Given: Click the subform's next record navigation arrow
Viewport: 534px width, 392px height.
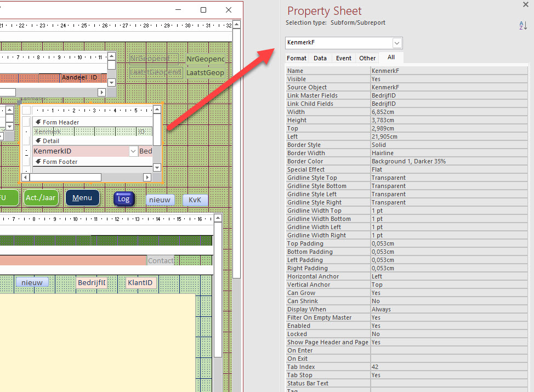Looking at the screenshot, I should click(101, 92).
